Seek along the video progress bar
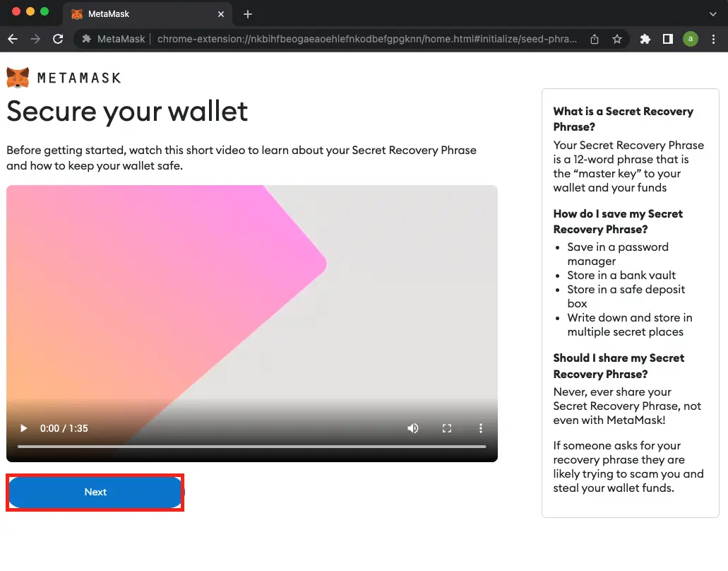This screenshot has height=571, width=728. click(x=251, y=447)
